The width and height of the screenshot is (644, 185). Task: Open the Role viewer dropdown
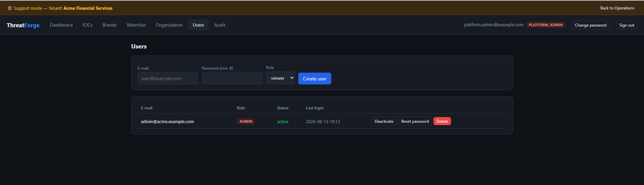pos(280,78)
